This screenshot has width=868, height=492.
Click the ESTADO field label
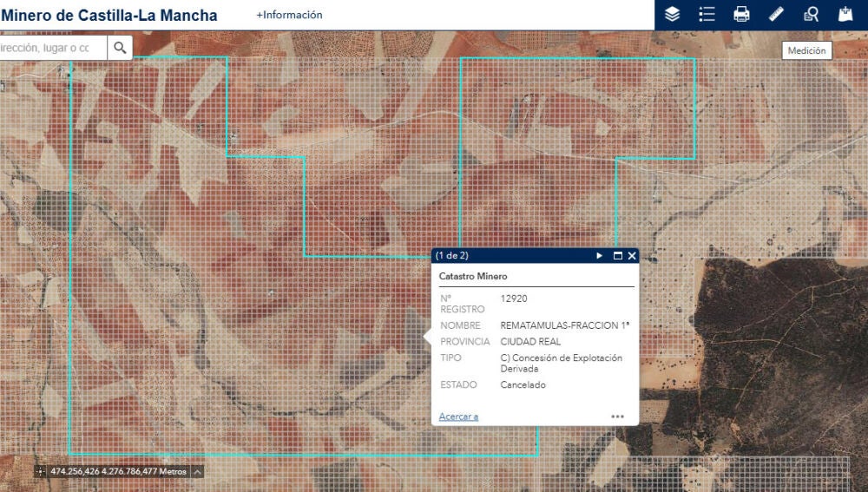[x=458, y=384]
